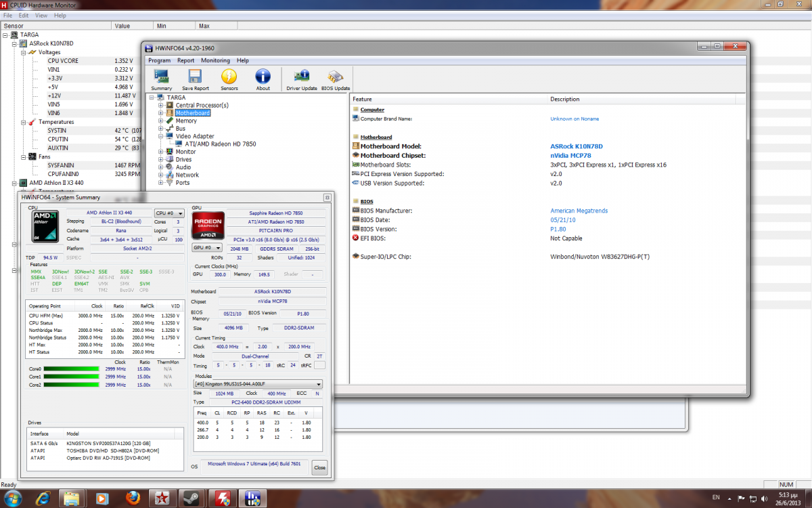This screenshot has height=508, width=812.
Task: Click the Unknown on Noname brand link
Action: pyautogui.click(x=574, y=119)
